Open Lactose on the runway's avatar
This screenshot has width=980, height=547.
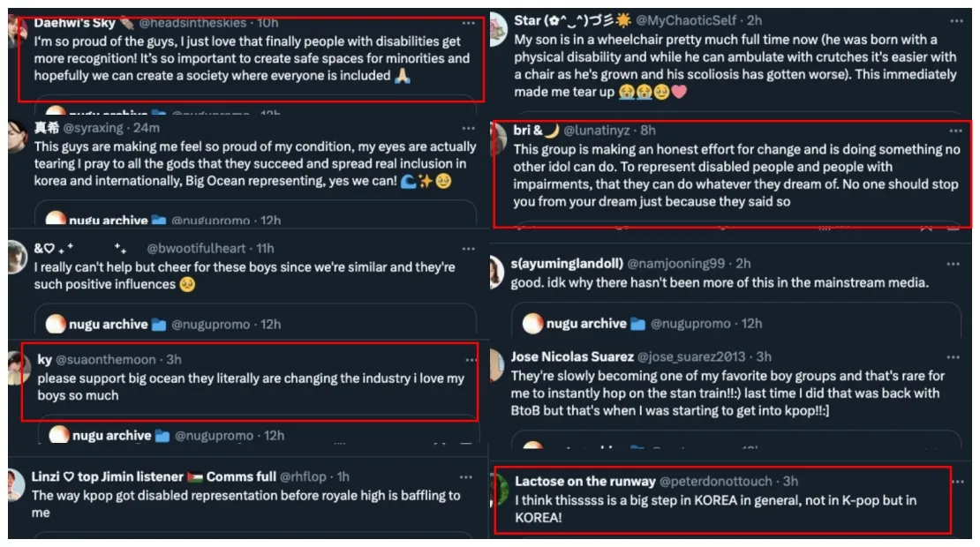tap(501, 487)
